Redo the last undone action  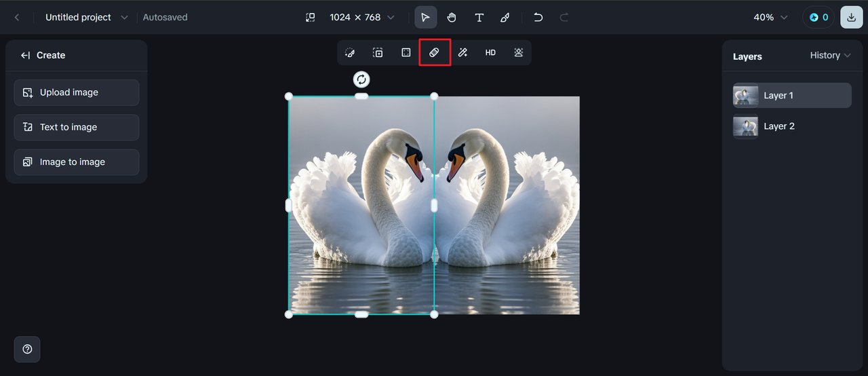(x=564, y=17)
